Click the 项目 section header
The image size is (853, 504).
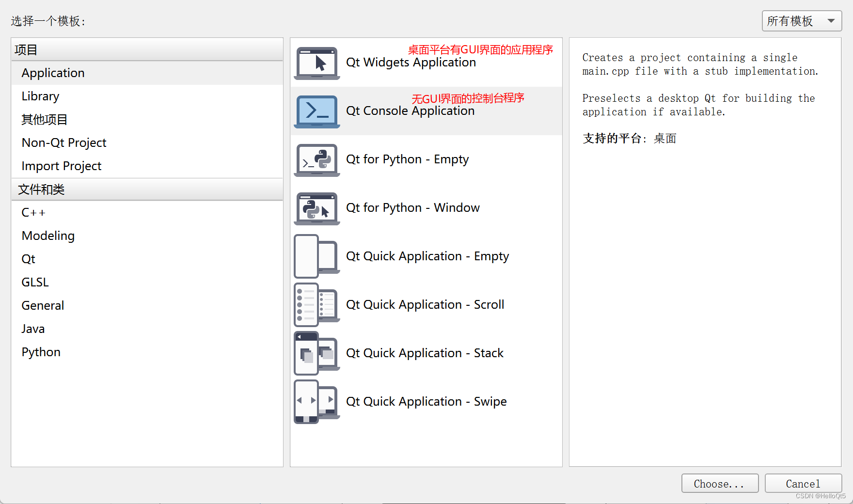coord(147,49)
